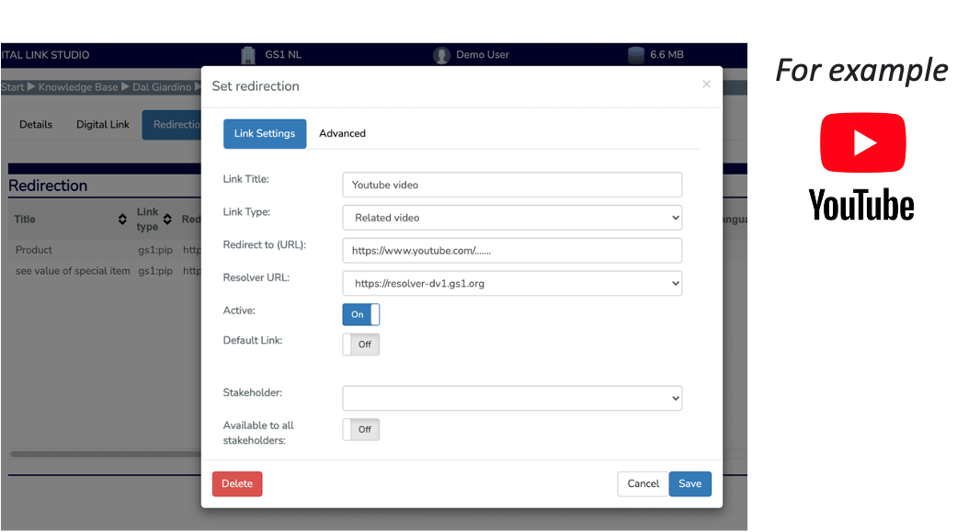Viewport: 980px width, 532px height.
Task: Click gs1:pip in the special item row
Action: [155, 271]
